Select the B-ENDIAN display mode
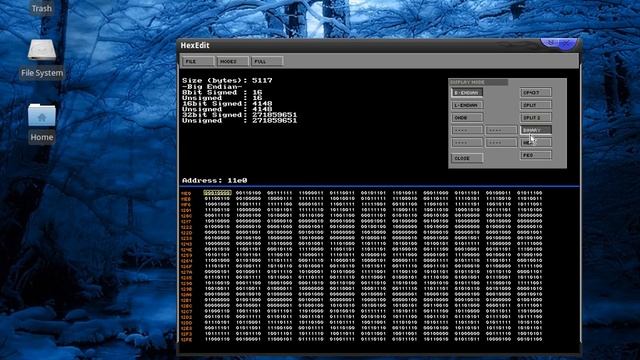640x360 pixels. pyautogui.click(x=467, y=93)
